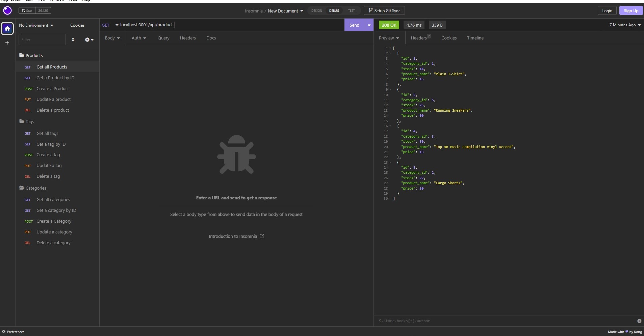Viewport: 644px width, 336px height.
Task: Switch to DEBUG mode
Action: coord(334,11)
